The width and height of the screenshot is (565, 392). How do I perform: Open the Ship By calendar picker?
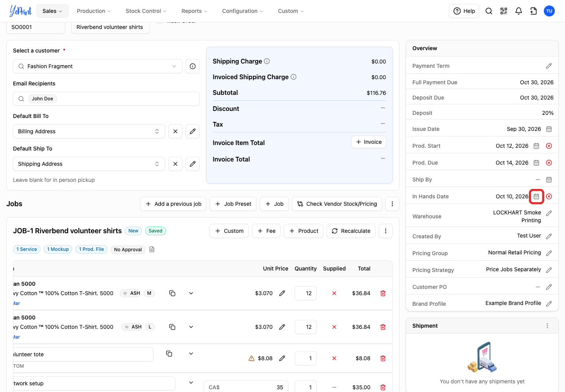[549, 180]
